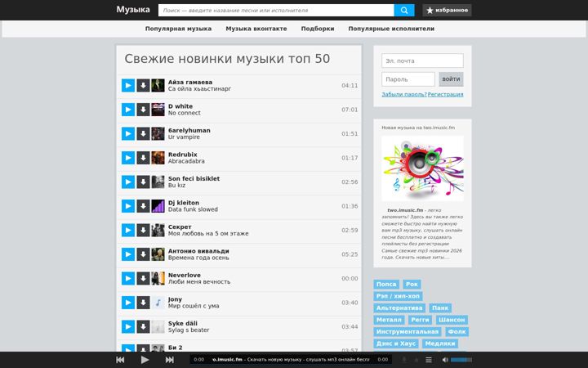This screenshot has width=588, height=368.
Task: Download Dj kleiton track
Action: [x=143, y=206]
